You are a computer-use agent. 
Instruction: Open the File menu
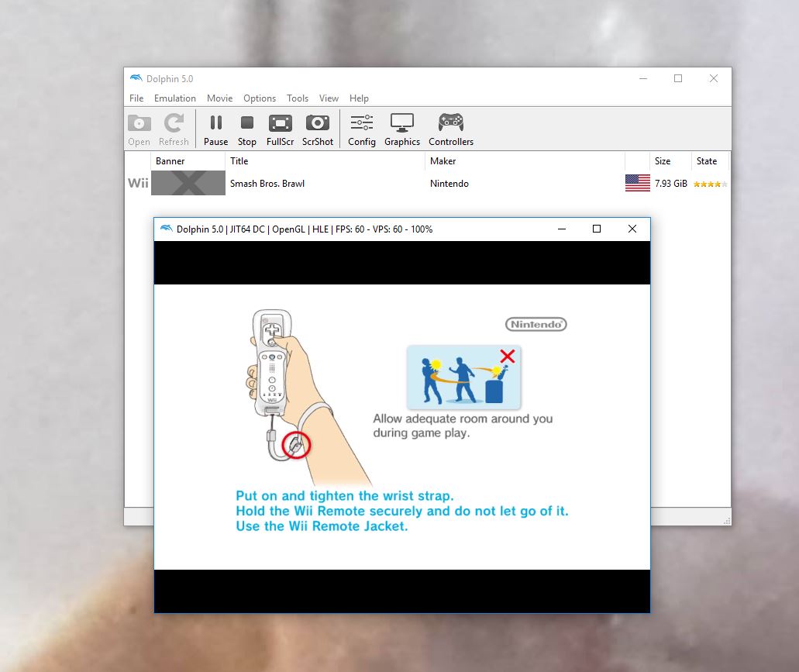click(x=136, y=98)
